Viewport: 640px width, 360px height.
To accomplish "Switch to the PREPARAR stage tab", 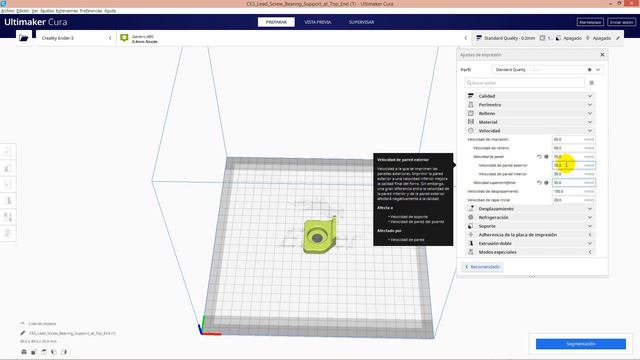I will pos(276,22).
